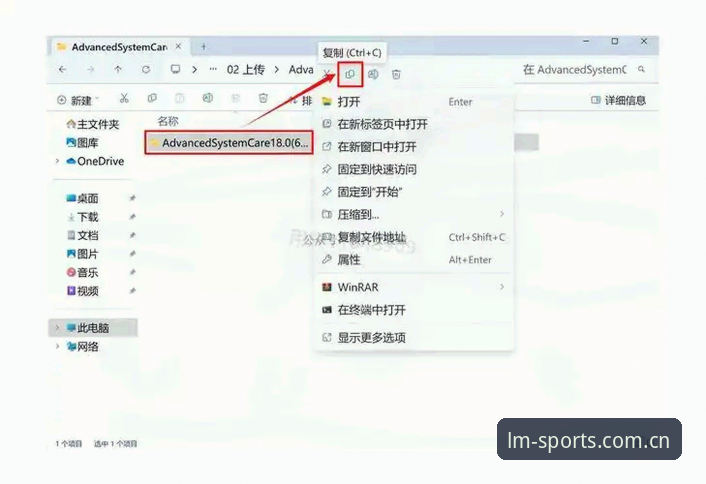Image resolution: width=706 pixels, height=484 pixels.
Task: Unpin 音乐 using its pin icon
Action: [x=132, y=272]
